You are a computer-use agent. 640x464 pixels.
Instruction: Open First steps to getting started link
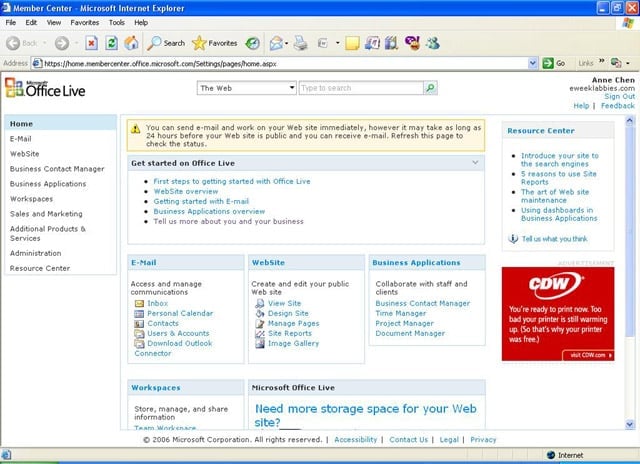(232, 181)
